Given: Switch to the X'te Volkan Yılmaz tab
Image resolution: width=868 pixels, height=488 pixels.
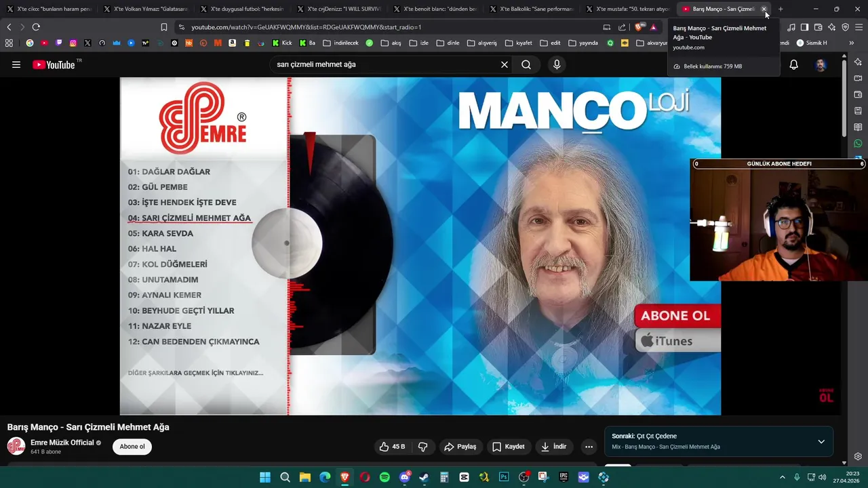Looking at the screenshot, I should pyautogui.click(x=145, y=9).
